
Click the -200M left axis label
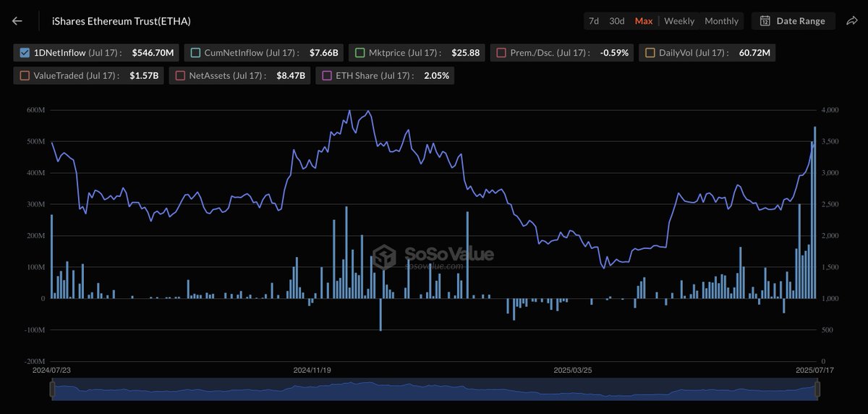35,361
